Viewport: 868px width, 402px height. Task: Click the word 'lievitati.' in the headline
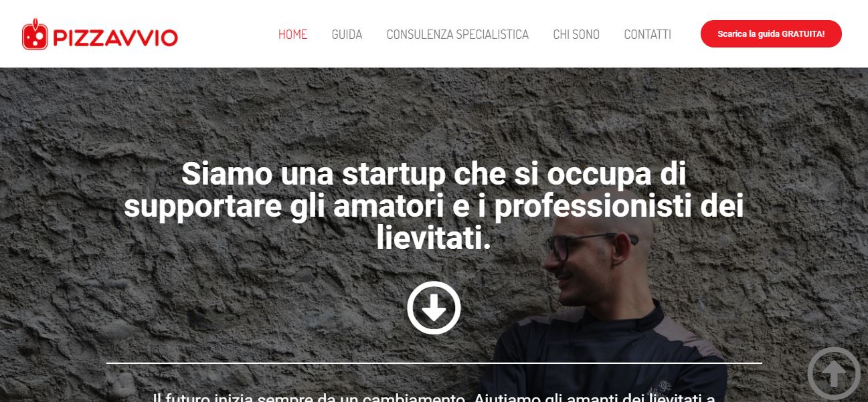[x=434, y=238]
